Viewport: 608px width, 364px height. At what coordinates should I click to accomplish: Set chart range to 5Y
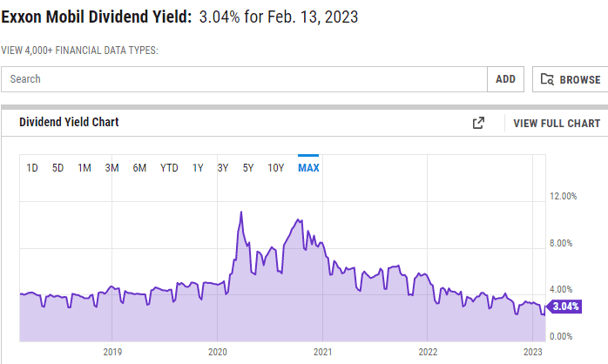pos(248,168)
